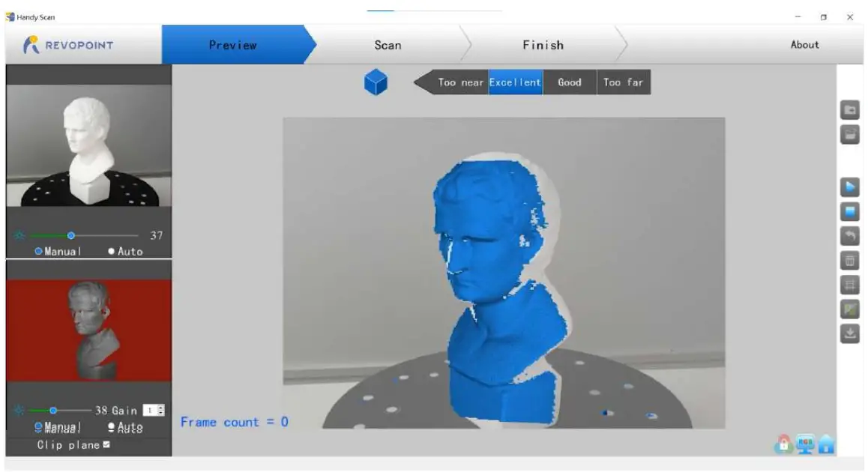Switch depth camera exposure to Auto
The image size is (868, 472).
click(111, 426)
